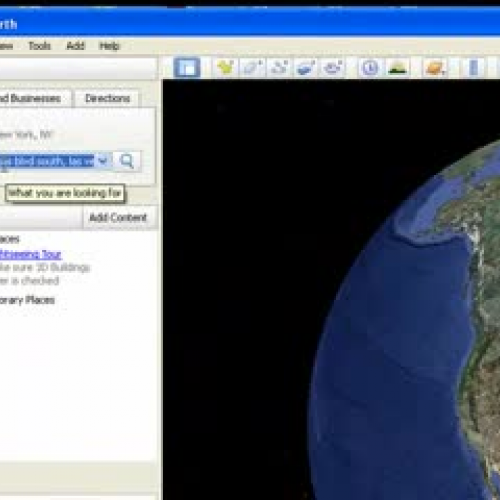Switch to the Directions tab
500x500 pixels.
pos(107,98)
